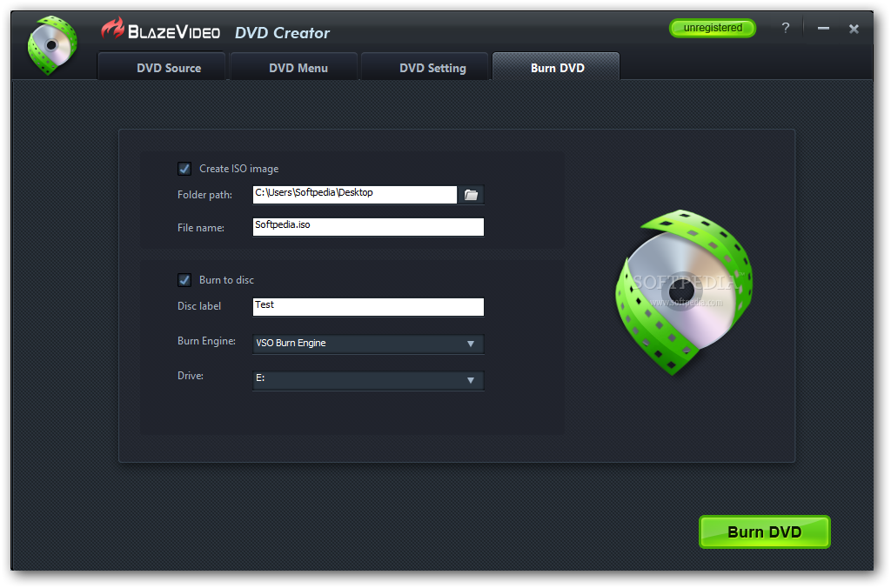Expand the Burn Engine dropdown
The height and width of the screenshot is (588, 891).
pyautogui.click(x=368, y=344)
